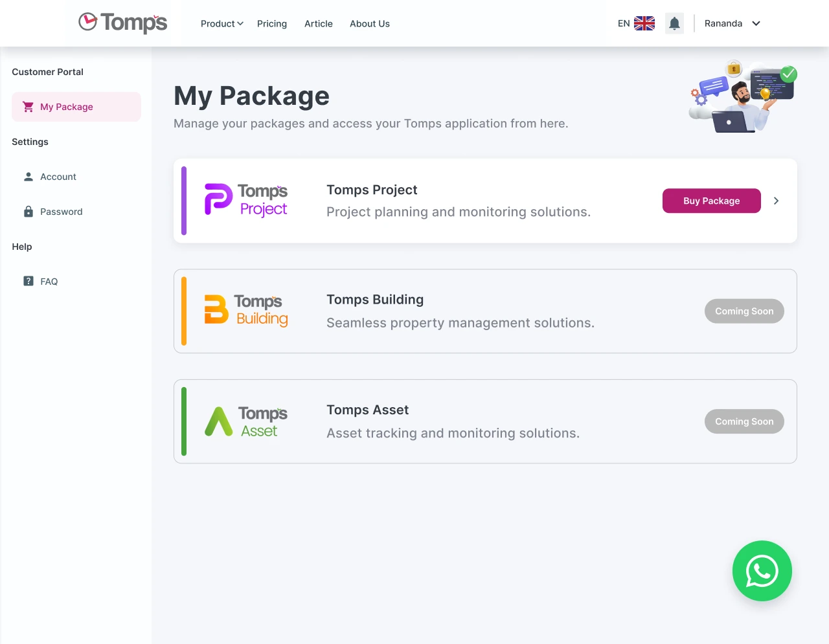Click the Tomps Project logo
Image resolution: width=829 pixels, height=644 pixels.
[246, 200]
